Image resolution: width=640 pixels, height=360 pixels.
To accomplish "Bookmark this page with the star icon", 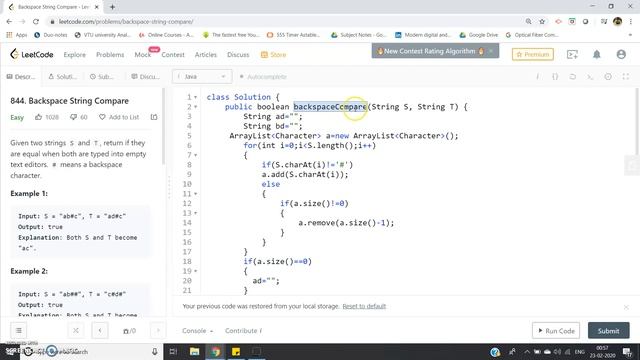I will [x=542, y=22].
